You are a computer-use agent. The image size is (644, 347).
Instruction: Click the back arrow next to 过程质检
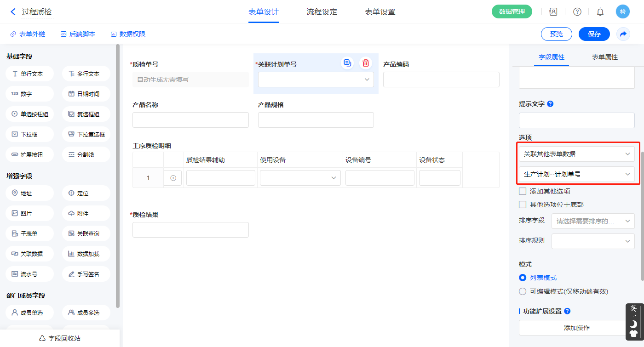click(13, 12)
